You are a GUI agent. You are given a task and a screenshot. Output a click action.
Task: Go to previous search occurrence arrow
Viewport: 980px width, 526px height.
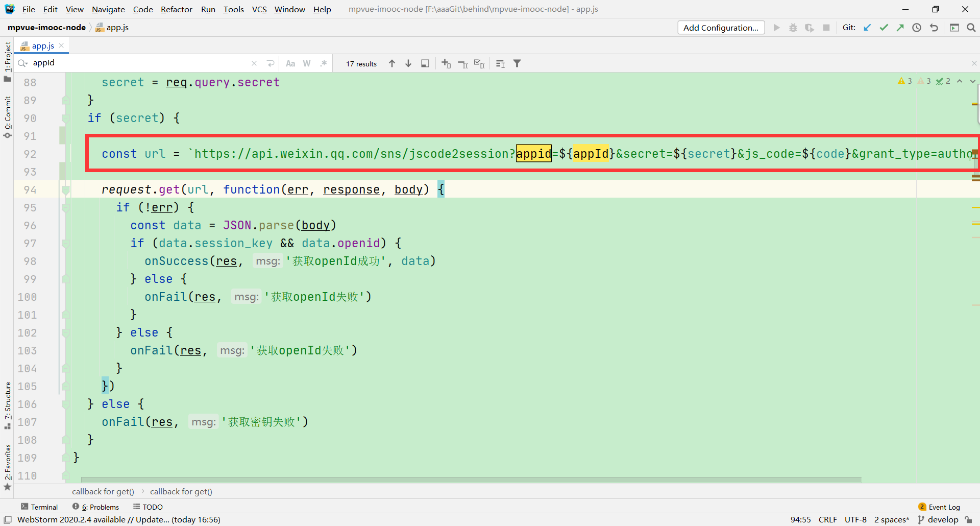click(392, 63)
